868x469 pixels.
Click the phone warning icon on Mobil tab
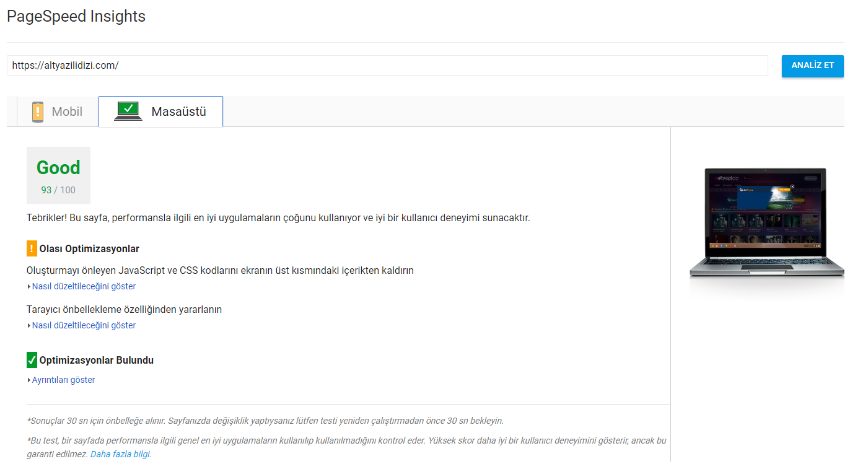tap(38, 112)
